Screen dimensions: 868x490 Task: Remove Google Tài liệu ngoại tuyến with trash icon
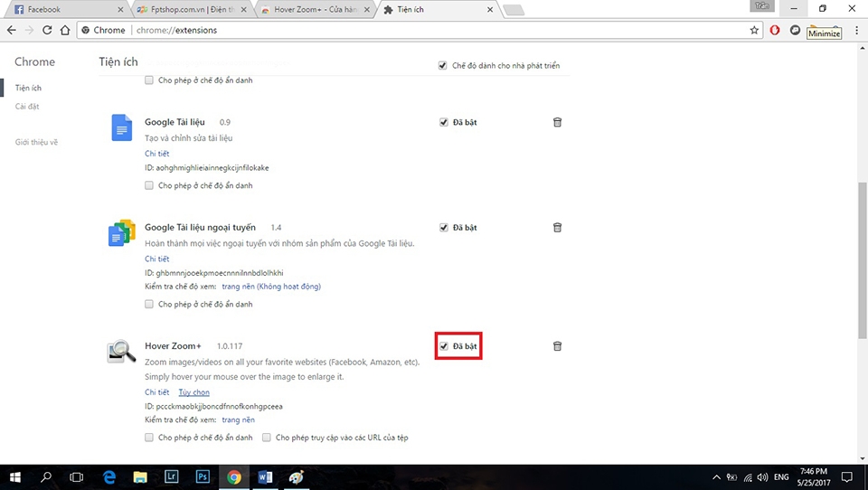point(558,227)
